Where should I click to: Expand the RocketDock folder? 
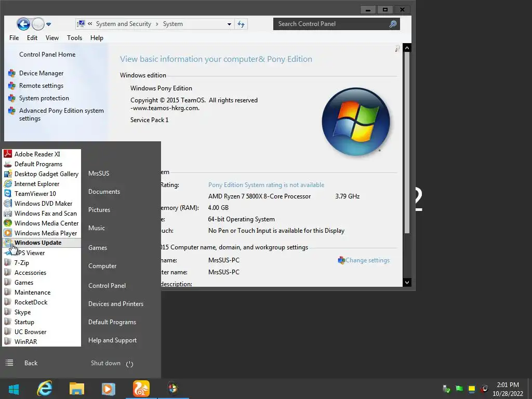pos(31,302)
